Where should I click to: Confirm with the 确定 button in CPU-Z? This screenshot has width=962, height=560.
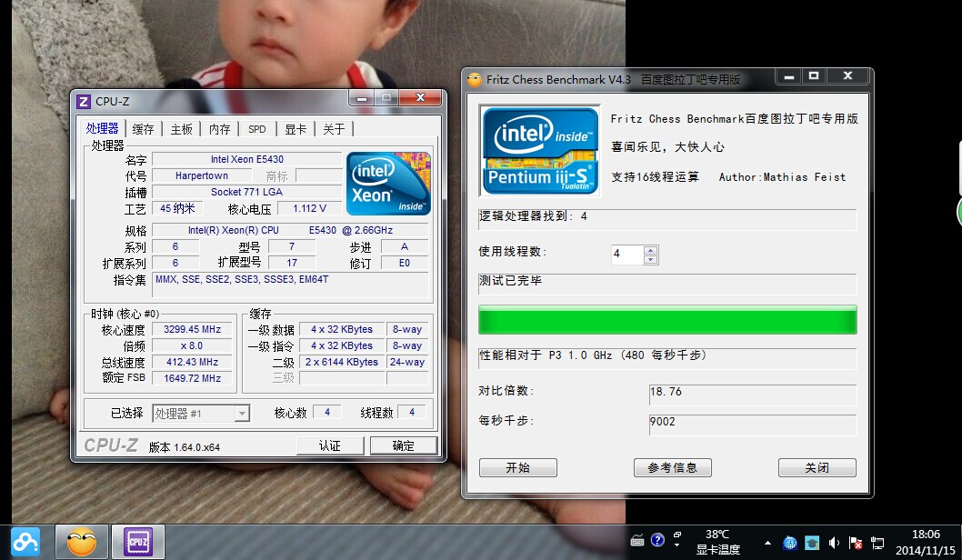click(404, 446)
